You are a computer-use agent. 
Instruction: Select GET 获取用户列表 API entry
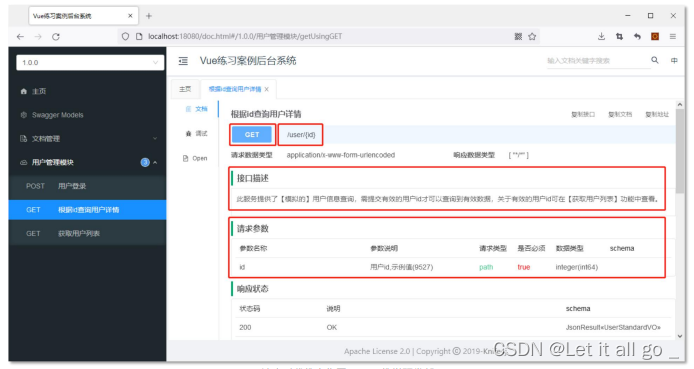point(87,234)
